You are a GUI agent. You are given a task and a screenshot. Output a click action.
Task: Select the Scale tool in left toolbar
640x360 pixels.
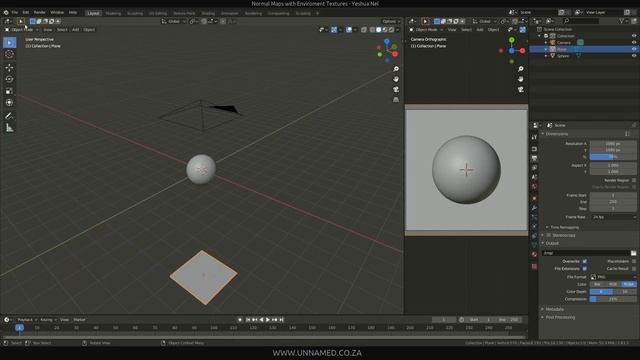point(9,91)
